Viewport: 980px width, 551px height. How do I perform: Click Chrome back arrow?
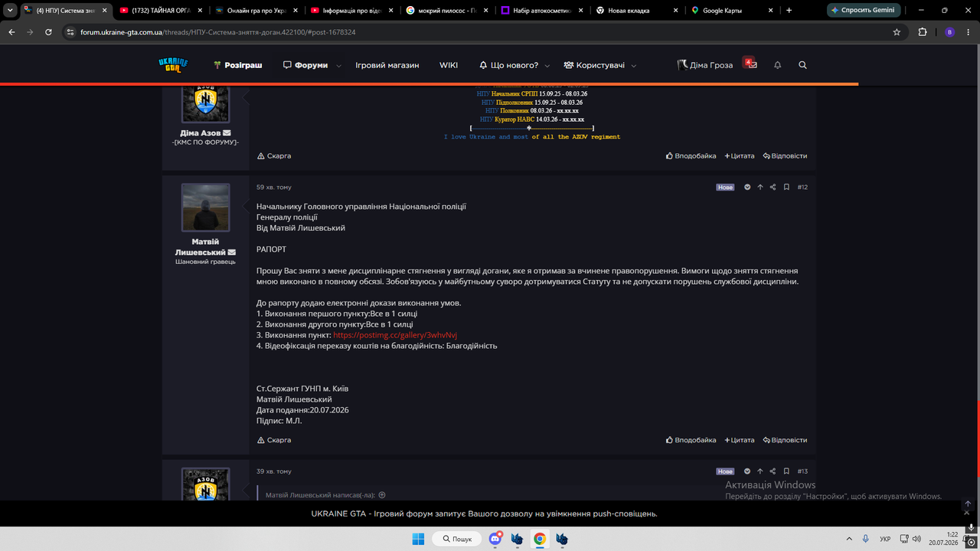pyautogui.click(x=11, y=32)
